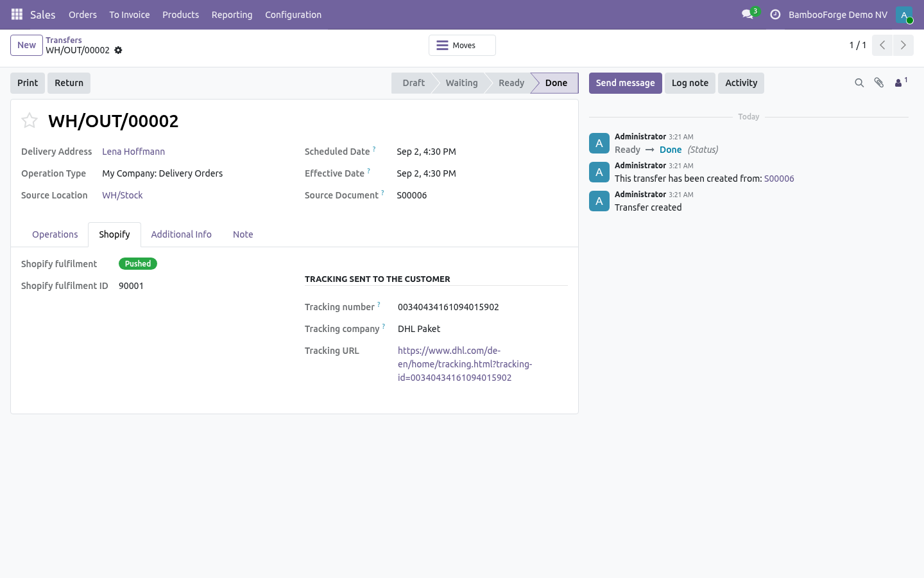Click Send message button

click(x=626, y=83)
